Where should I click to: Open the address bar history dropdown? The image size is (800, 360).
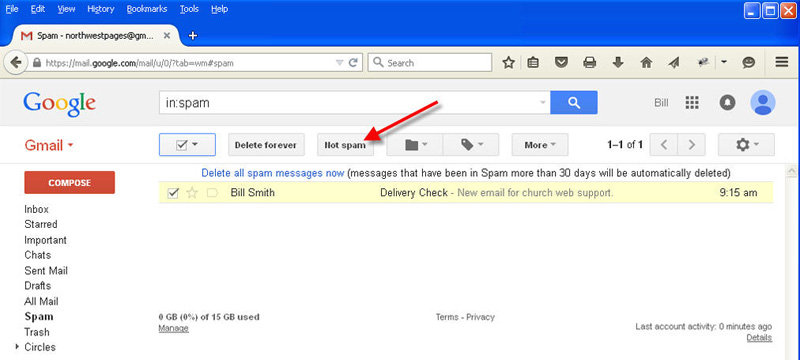[x=339, y=63]
